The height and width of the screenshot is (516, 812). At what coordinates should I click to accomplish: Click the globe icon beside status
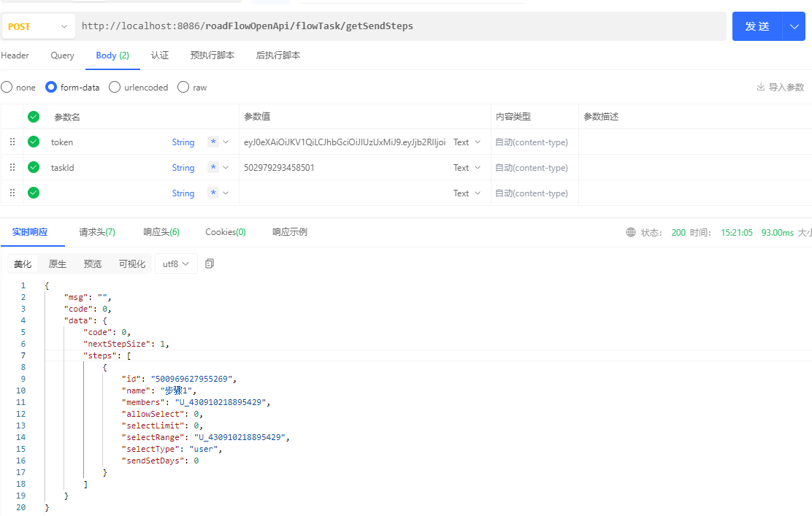(x=631, y=232)
